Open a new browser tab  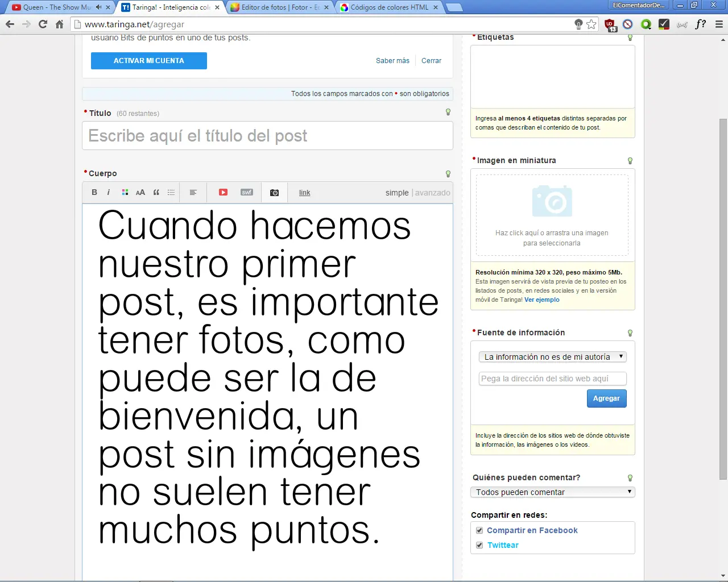tap(454, 7)
